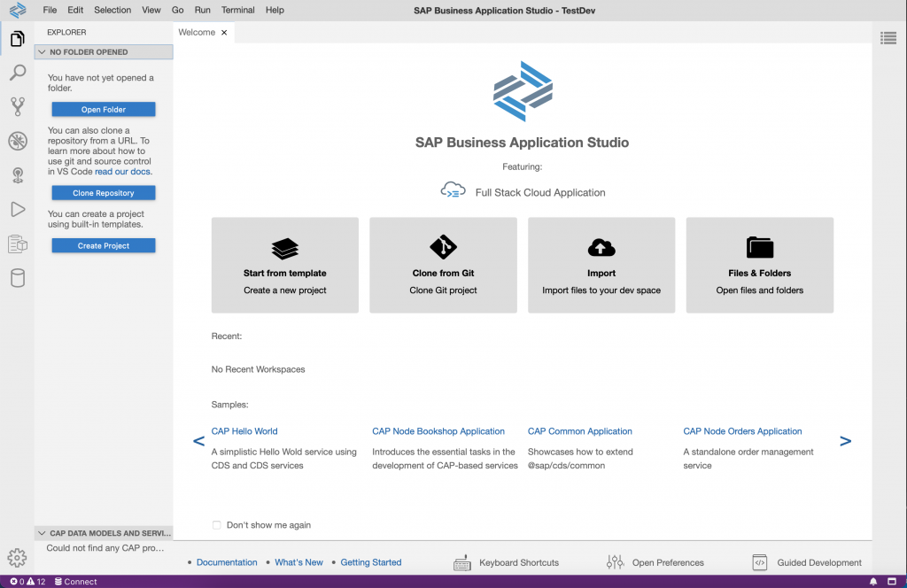Click the Keyboard Shortcuts keyboard icon
This screenshot has width=907, height=588.
462,562
